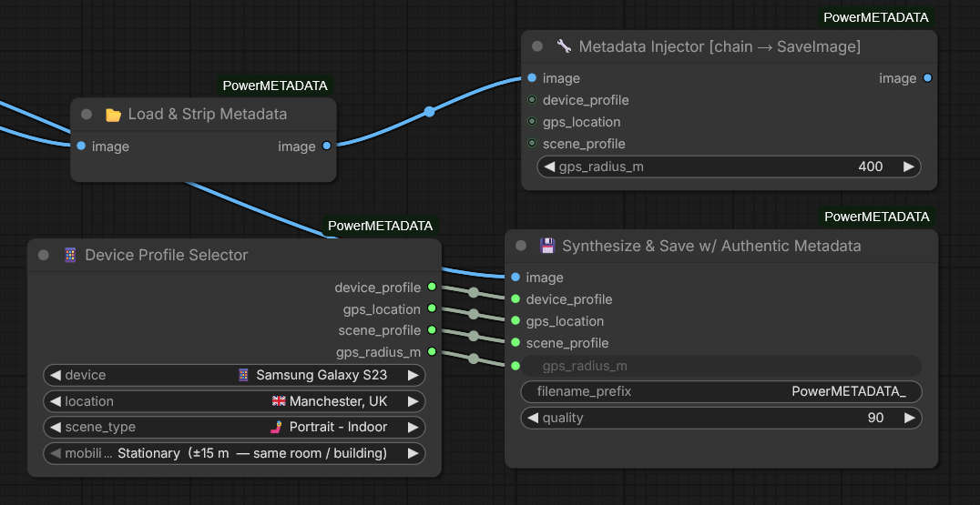Click the image output port on Load & Strip Metadata
This screenshot has width=980, height=505.
pyautogui.click(x=327, y=146)
